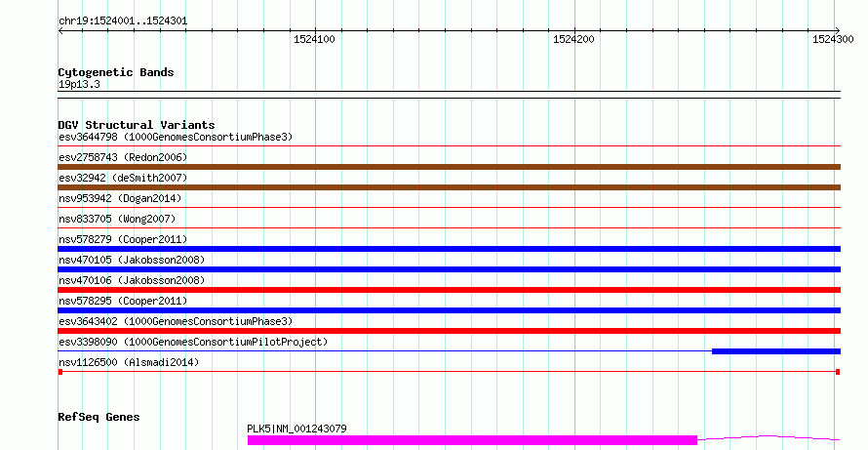This screenshot has height=450, width=868.
Task: Open variant nsv1126500 (Alsmadi2014) label
Action: [x=129, y=362]
